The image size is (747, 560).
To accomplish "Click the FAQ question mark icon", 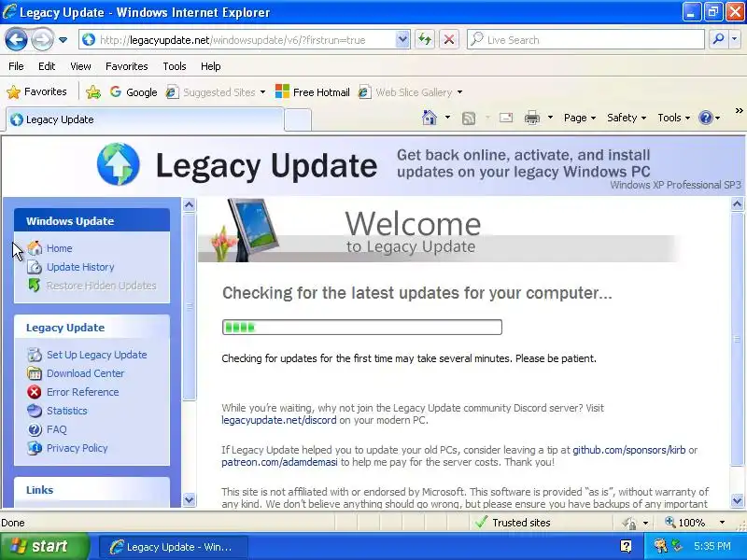I will (x=35, y=429).
